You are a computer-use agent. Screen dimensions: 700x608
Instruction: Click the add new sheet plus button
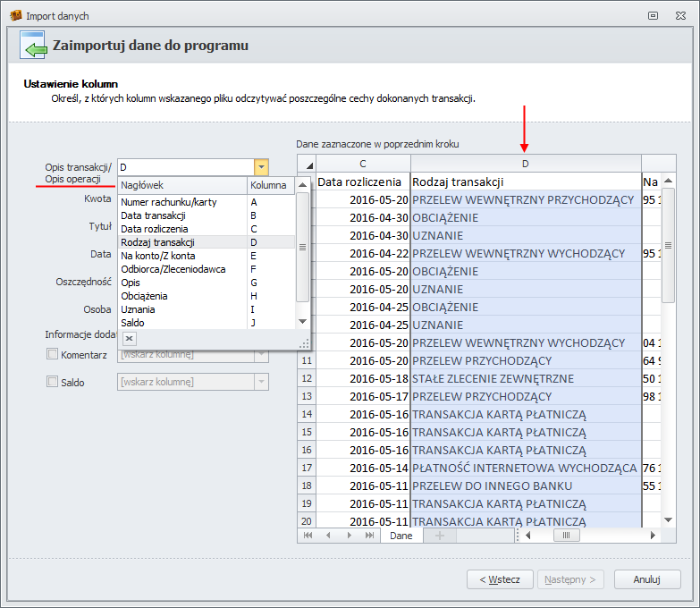[x=438, y=536]
